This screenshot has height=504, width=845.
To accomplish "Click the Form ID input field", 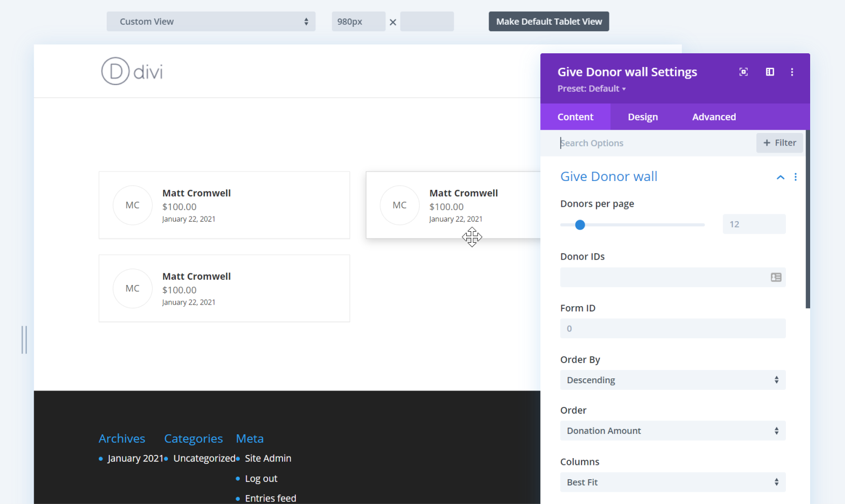I will [x=673, y=329].
